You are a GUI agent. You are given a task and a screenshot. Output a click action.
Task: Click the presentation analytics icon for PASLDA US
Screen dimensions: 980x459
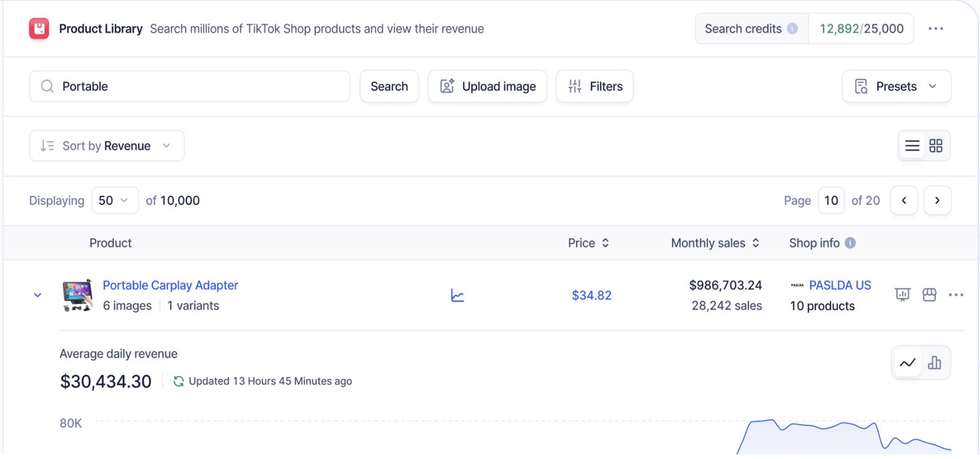903,295
